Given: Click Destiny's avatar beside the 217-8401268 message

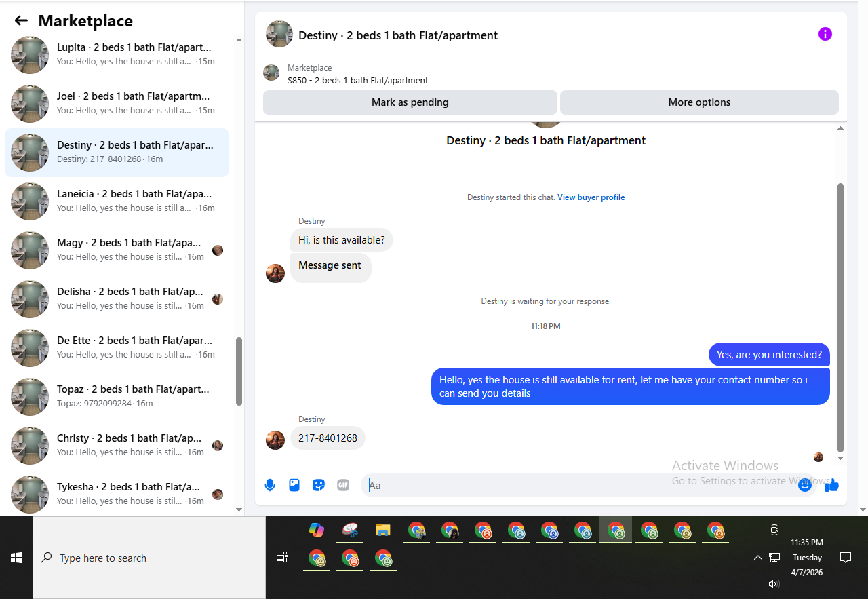Looking at the screenshot, I should pos(275,440).
